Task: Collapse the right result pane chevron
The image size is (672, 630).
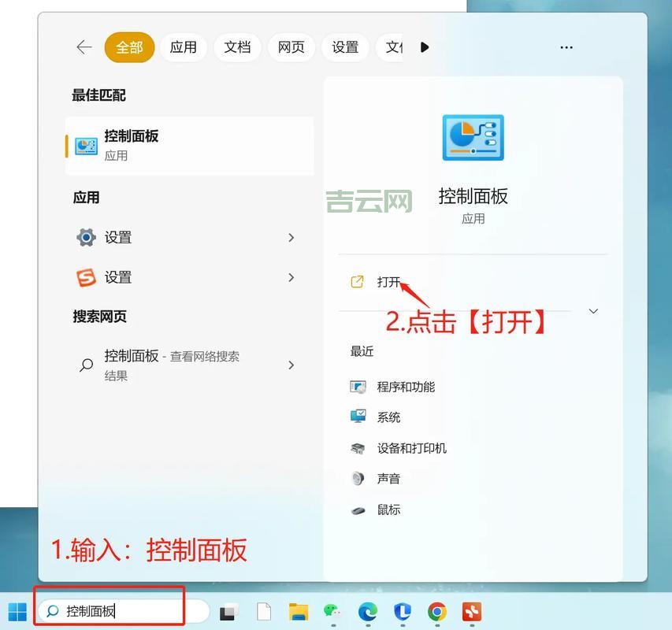Action: click(593, 311)
